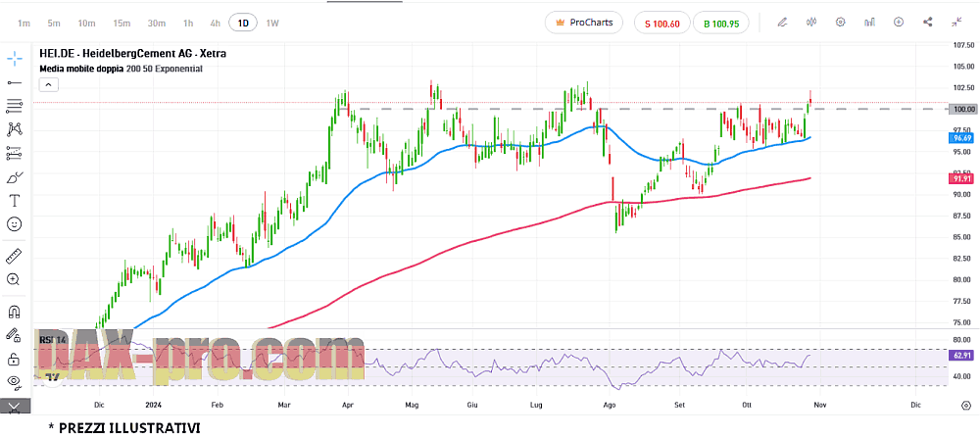Activate the zoom in tool
Viewport: 980px width, 437px height.
(x=14, y=279)
